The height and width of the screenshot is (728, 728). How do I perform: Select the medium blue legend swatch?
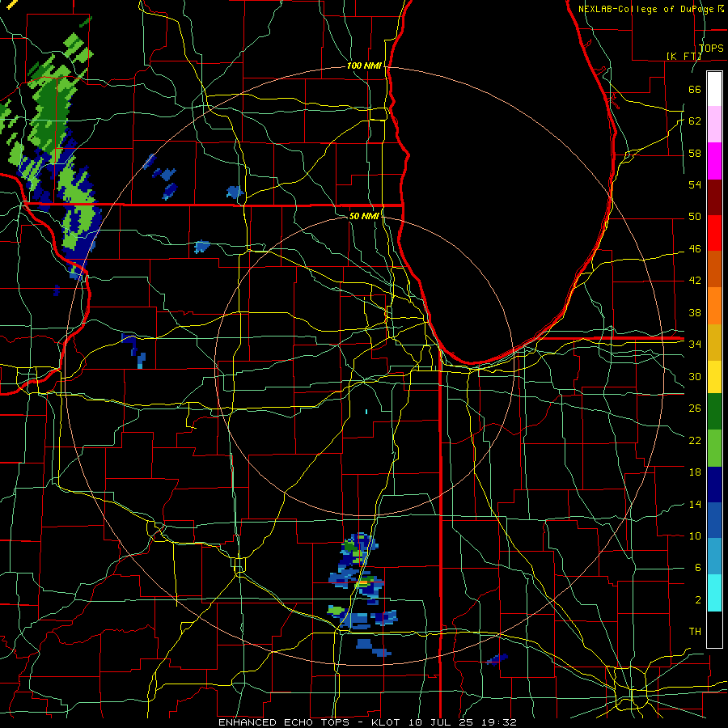[714, 520]
